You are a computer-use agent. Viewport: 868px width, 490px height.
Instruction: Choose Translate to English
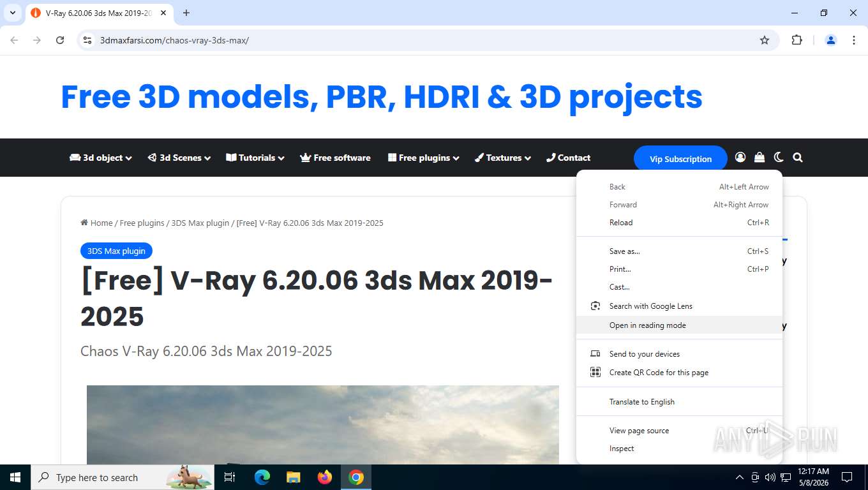[x=679, y=402]
